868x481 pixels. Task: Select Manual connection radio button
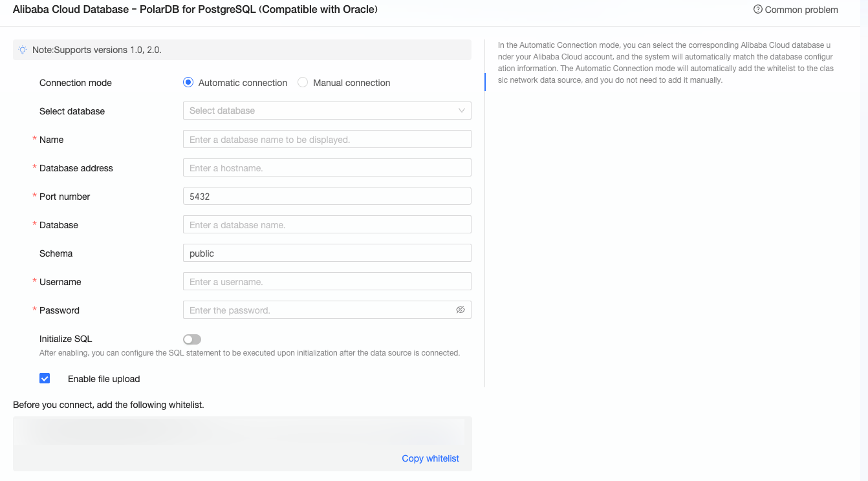coord(303,82)
